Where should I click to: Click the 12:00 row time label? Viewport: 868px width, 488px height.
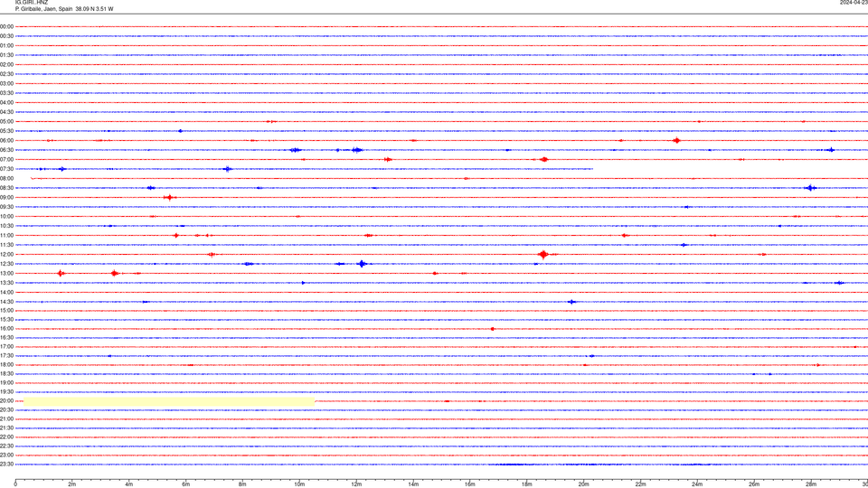pyautogui.click(x=6, y=255)
